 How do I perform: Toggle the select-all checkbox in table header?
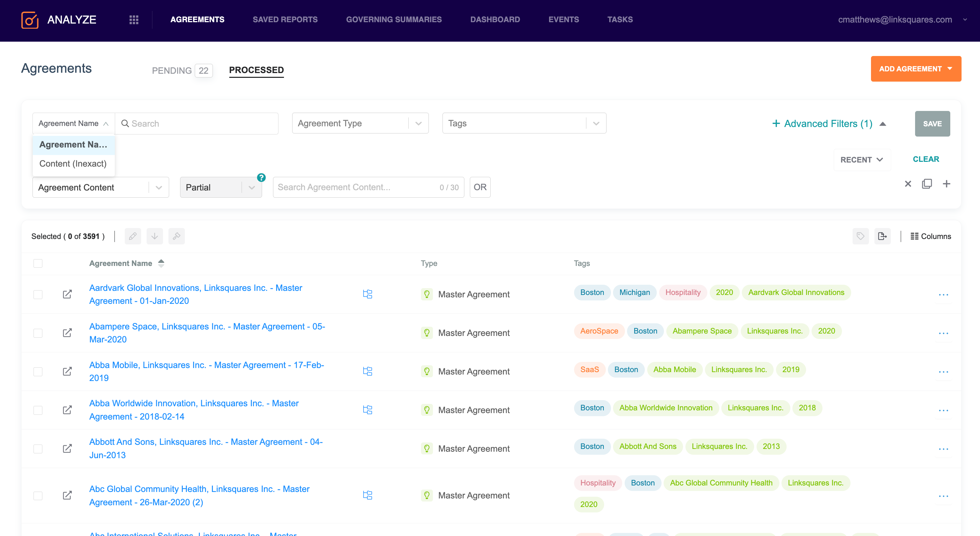tap(38, 264)
